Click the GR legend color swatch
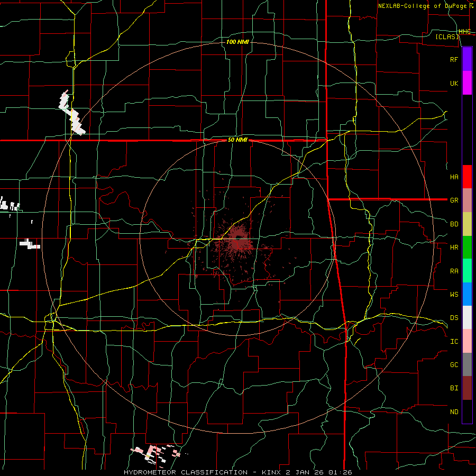 467,200
